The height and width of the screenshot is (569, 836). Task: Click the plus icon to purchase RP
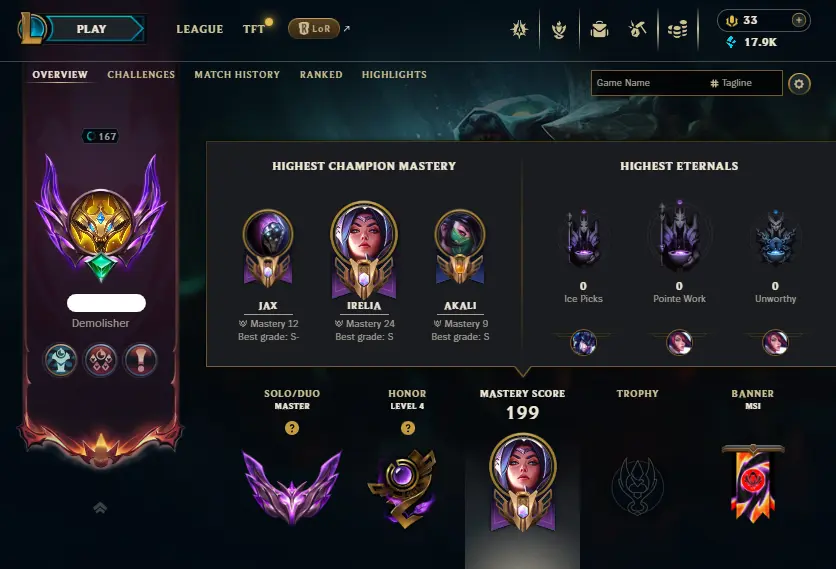point(798,20)
